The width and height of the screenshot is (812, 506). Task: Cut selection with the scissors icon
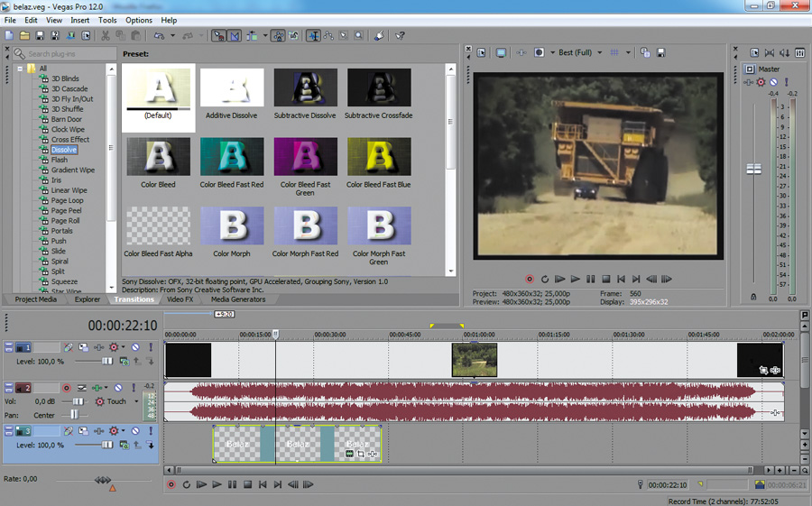106,36
